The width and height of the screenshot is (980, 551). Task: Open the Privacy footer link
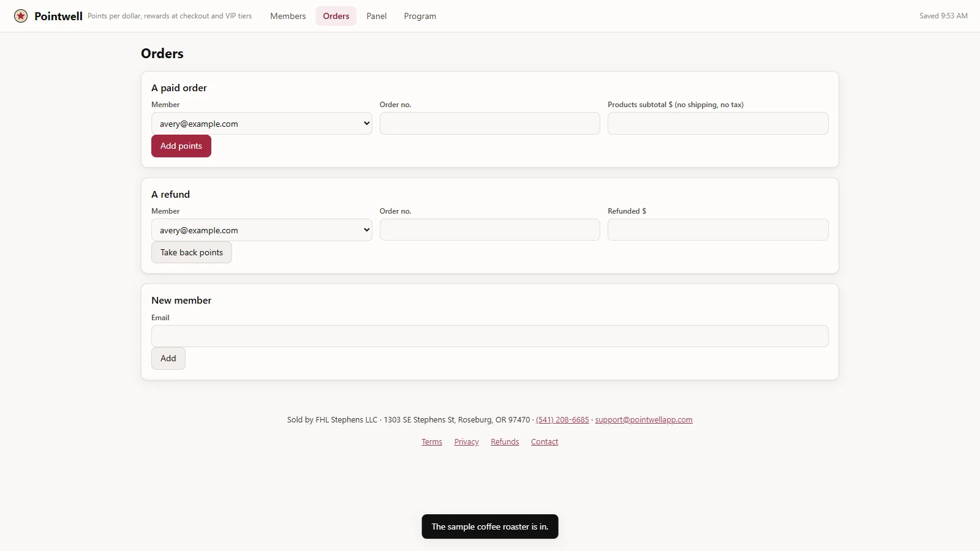pyautogui.click(x=467, y=441)
